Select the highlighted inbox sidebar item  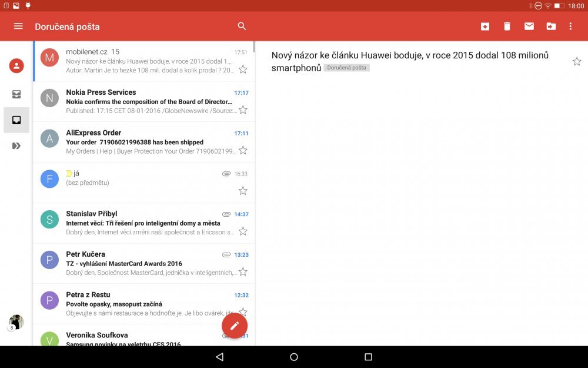pos(16,120)
